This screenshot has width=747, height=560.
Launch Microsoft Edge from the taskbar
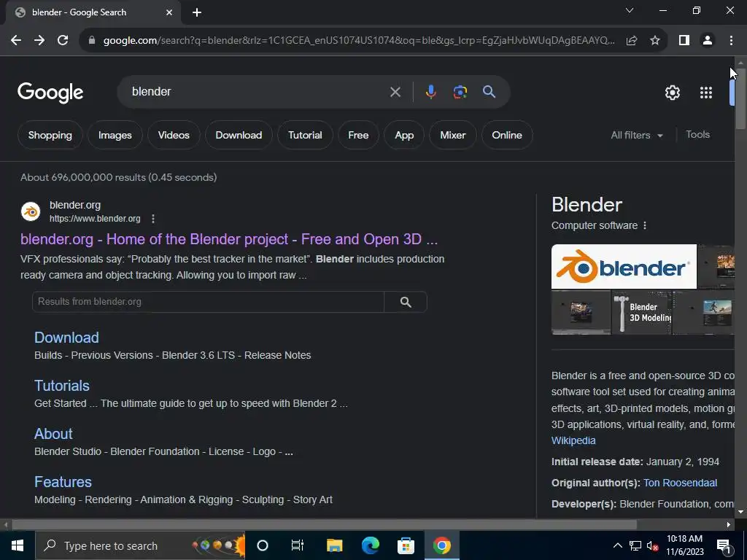click(x=370, y=545)
